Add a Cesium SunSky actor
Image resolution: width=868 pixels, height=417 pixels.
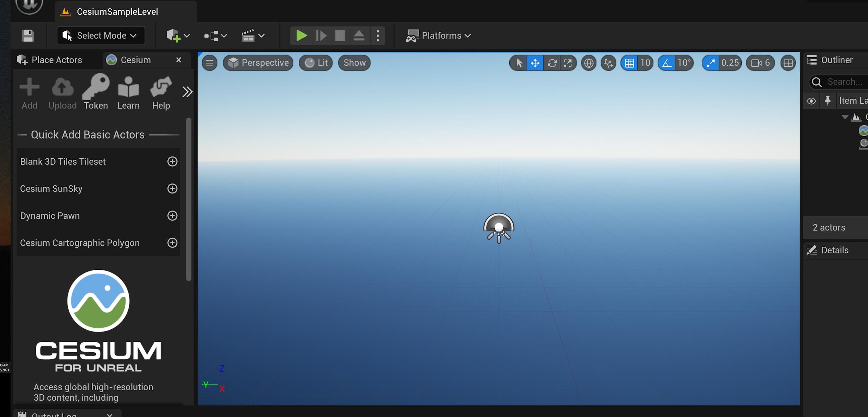tap(172, 189)
